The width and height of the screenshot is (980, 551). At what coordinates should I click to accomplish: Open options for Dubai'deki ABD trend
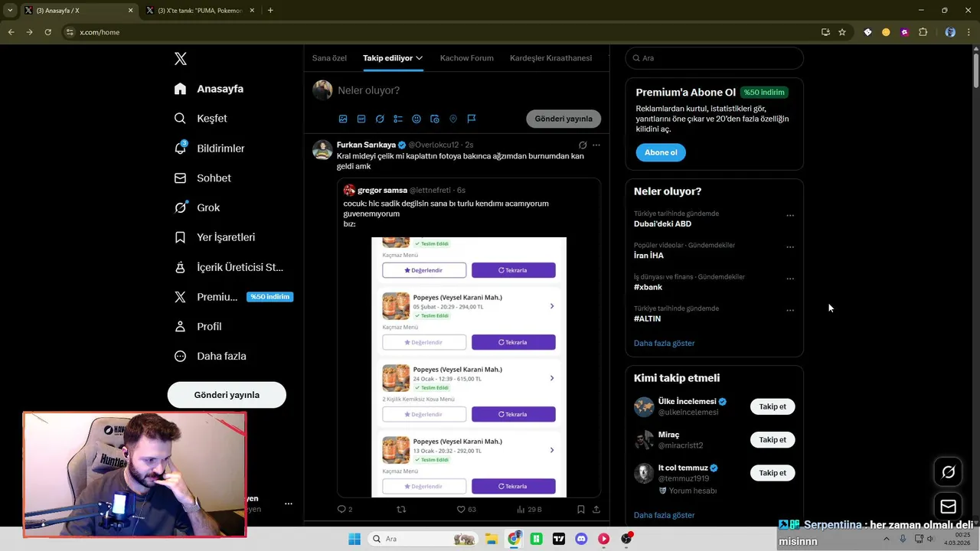[x=790, y=216]
